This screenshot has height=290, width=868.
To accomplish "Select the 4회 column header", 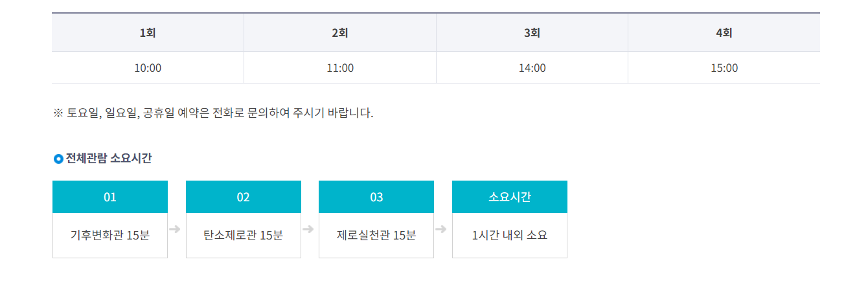I will pyautogui.click(x=724, y=32).
